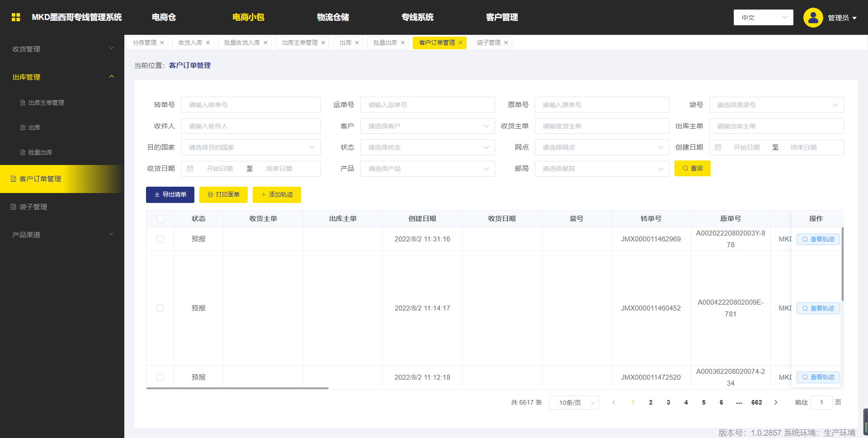Close the 袋子管理 tab via its X
This screenshot has height=438, width=868.
coord(506,43)
